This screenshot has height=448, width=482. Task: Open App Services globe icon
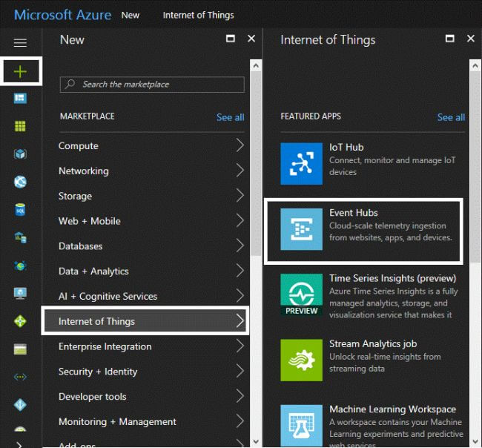coord(20,182)
